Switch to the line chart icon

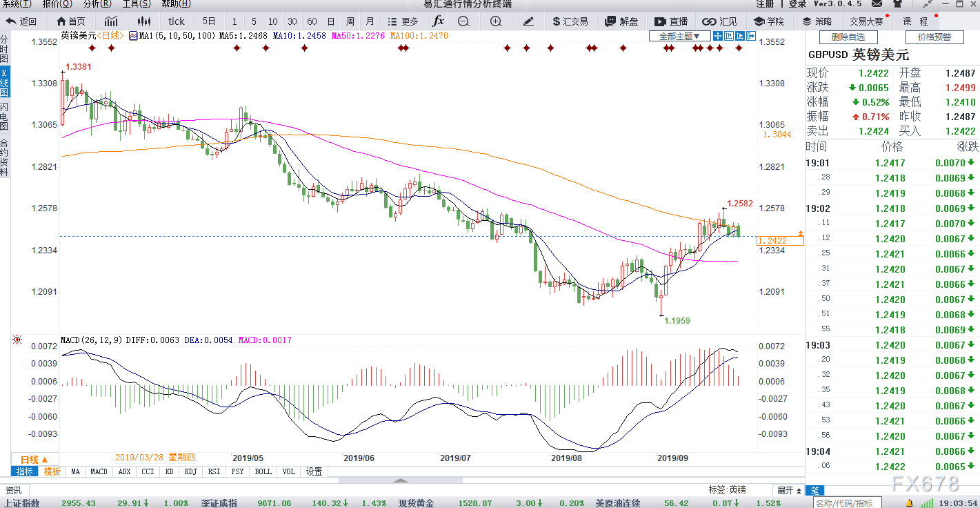coord(111,21)
